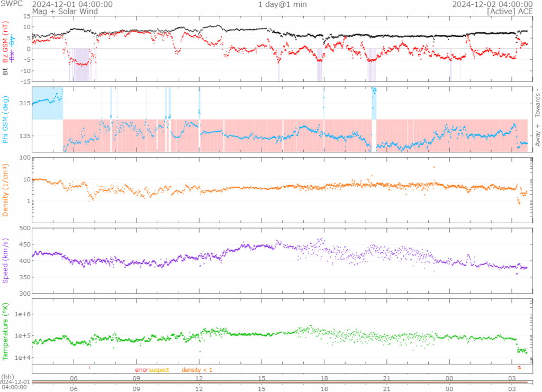Click the Towards - sector label

538,103
